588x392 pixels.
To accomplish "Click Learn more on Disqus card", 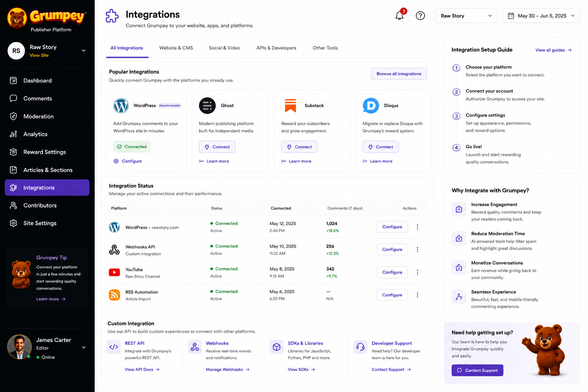I will coord(378,161).
